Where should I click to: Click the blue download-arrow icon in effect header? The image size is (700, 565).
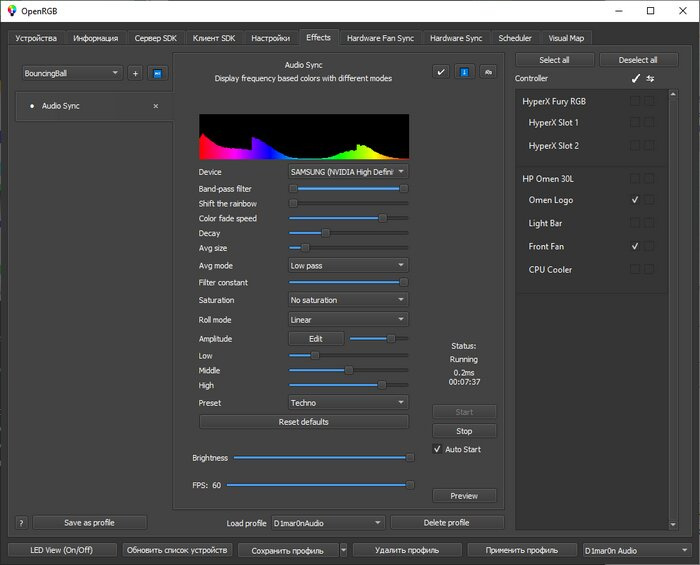pyautogui.click(x=465, y=72)
